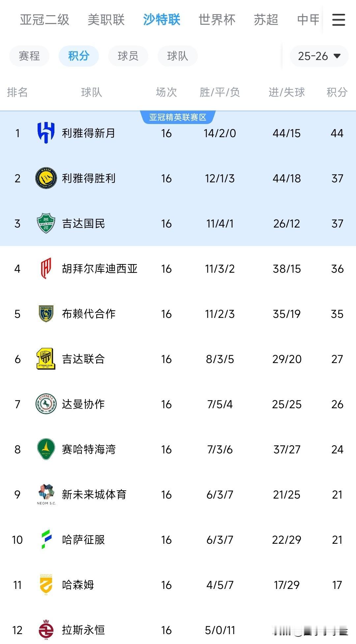356x644 pixels.
Task: Select the 球队 filter pill
Action: coord(177,56)
